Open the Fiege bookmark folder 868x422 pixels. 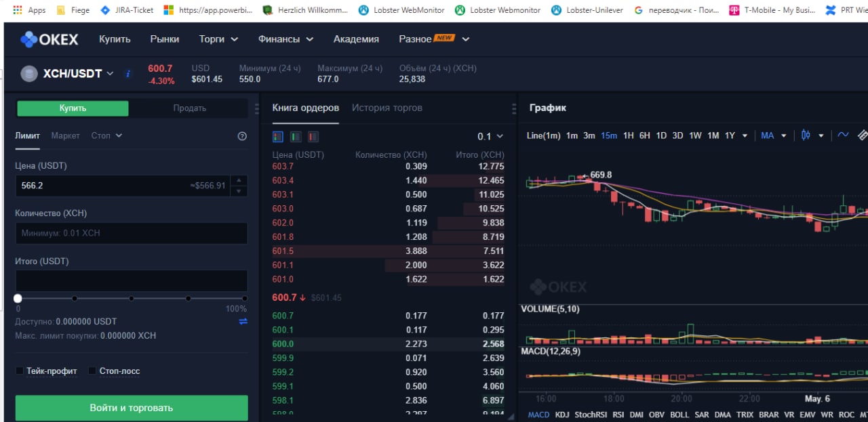click(x=75, y=10)
